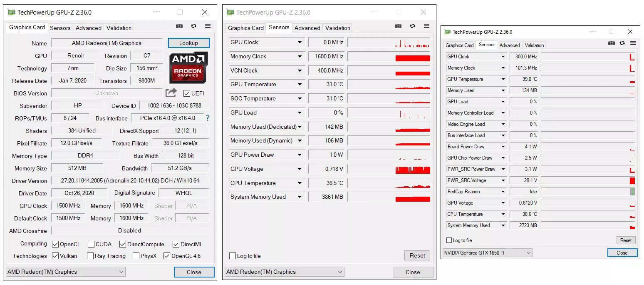Expand the Bus Interface Load sensor dropdown
Screen dimensions: 644x285
[x=503, y=135]
